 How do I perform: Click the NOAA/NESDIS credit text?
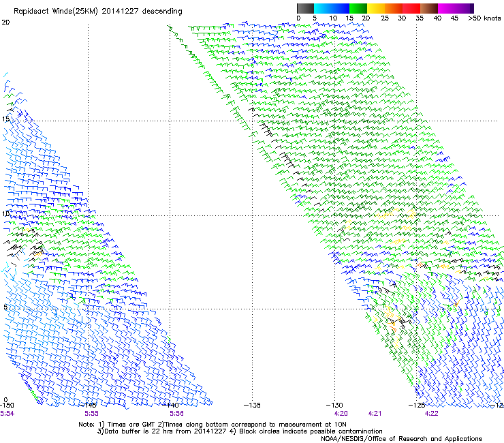coord(401,439)
